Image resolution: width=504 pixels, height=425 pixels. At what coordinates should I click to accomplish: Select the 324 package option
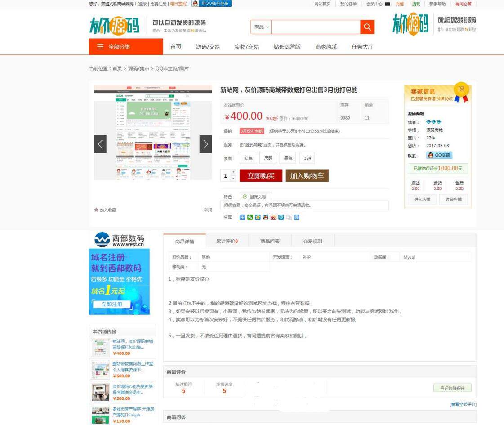[x=308, y=158]
